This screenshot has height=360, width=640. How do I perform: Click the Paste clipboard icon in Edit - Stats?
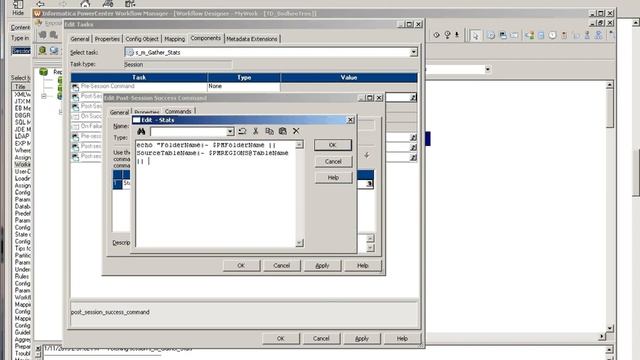[282, 131]
